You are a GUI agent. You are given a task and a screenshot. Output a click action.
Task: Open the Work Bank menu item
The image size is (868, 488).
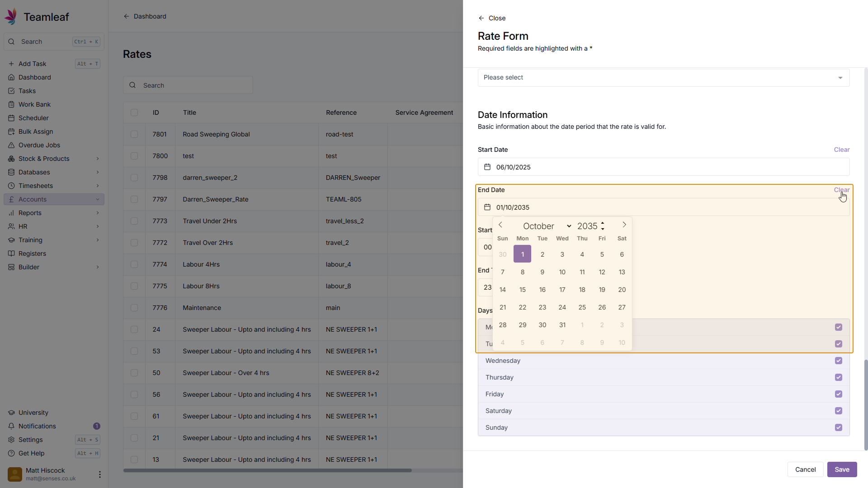tap(34, 104)
